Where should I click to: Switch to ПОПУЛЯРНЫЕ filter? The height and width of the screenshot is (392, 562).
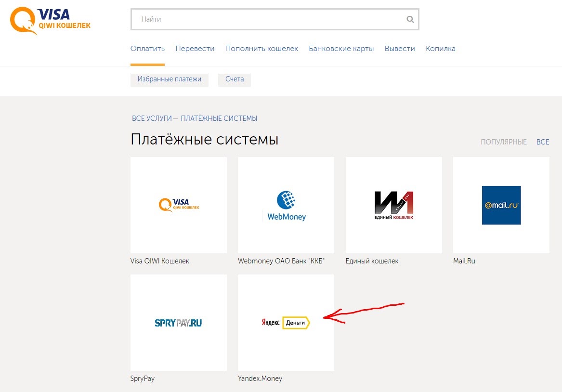coord(504,142)
